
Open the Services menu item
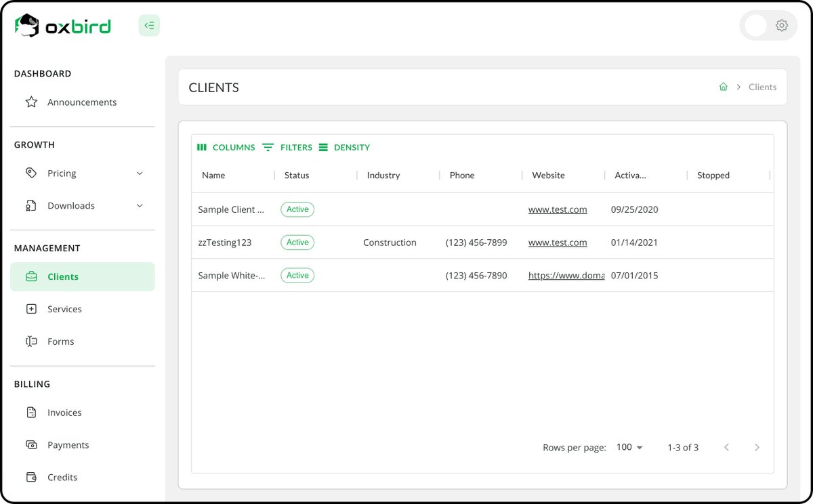(83, 309)
